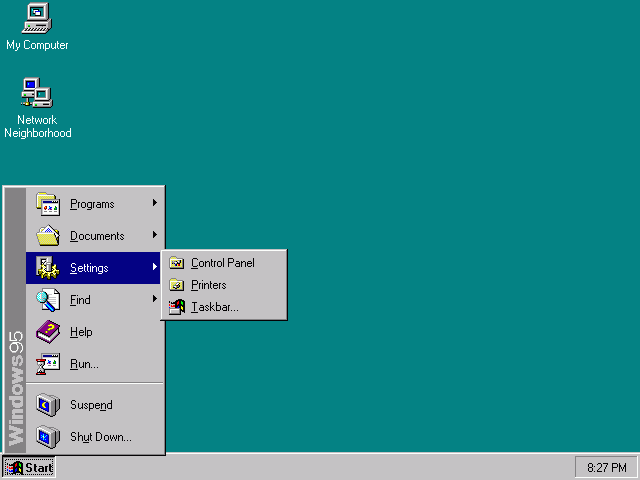640x480 pixels.
Task: Choose Run... from the Start menu
Action: (x=94, y=364)
